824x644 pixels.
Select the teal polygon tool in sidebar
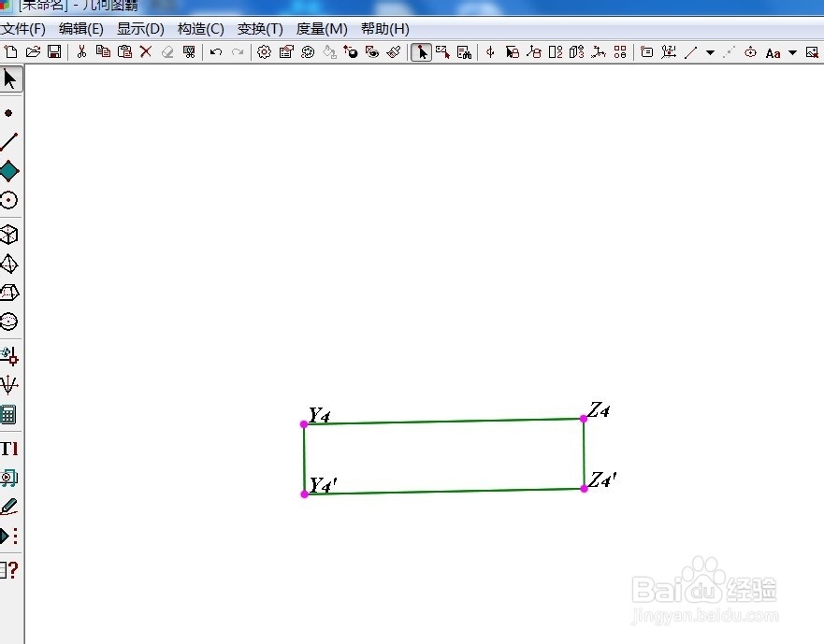tap(9, 171)
